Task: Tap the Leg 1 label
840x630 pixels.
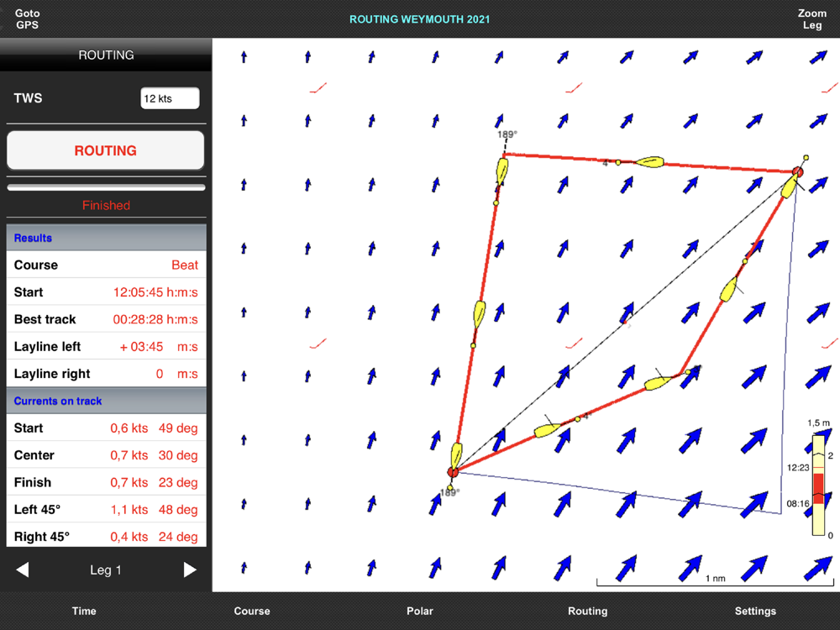Action: click(x=106, y=570)
